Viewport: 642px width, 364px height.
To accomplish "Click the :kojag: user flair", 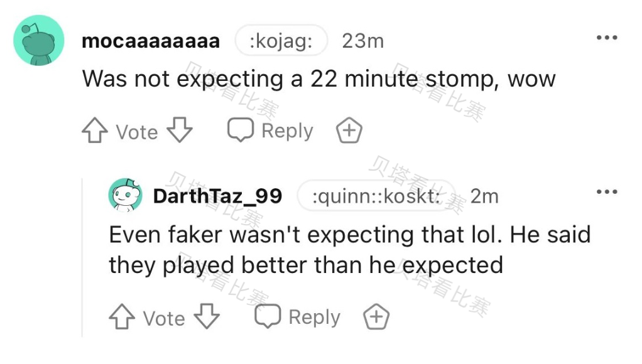I will 281,41.
